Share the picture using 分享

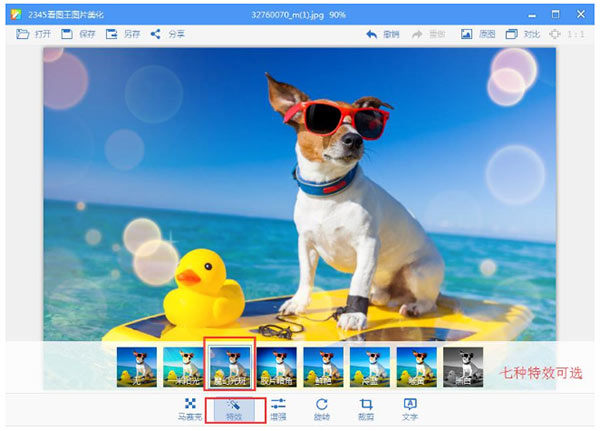pos(156,34)
